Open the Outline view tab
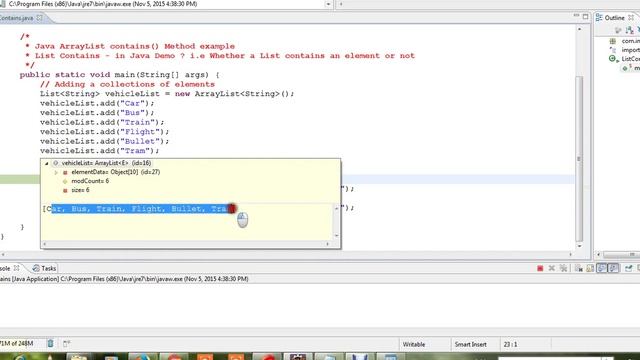This screenshot has height=360, width=640. (x=614, y=18)
